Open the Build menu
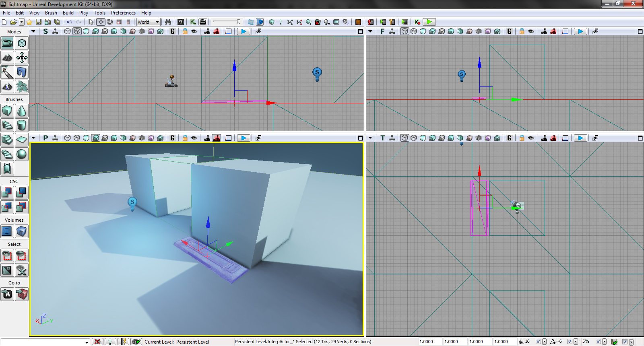 click(x=68, y=13)
